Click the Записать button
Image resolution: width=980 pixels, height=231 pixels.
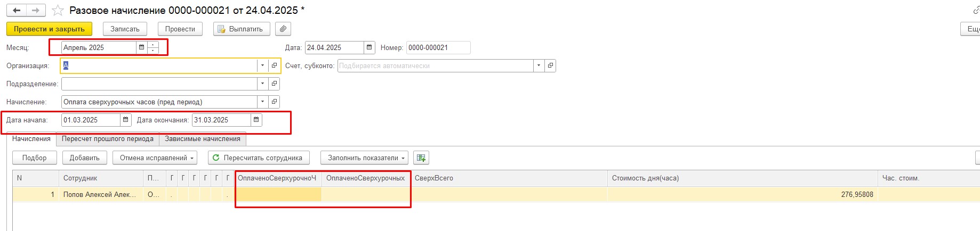pyautogui.click(x=125, y=29)
